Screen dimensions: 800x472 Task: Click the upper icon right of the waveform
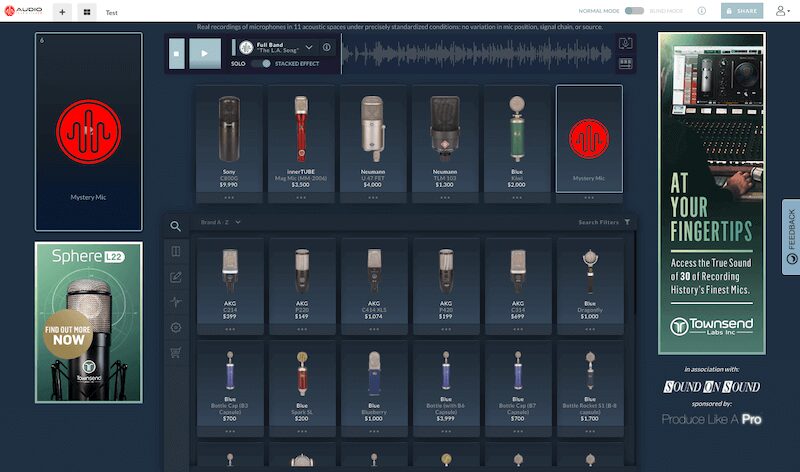coord(626,43)
